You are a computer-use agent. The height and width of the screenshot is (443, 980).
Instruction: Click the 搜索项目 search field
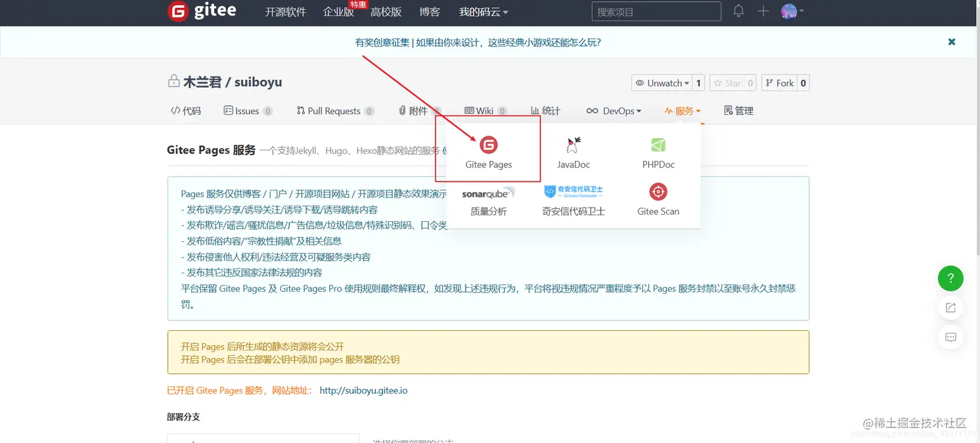(656, 11)
